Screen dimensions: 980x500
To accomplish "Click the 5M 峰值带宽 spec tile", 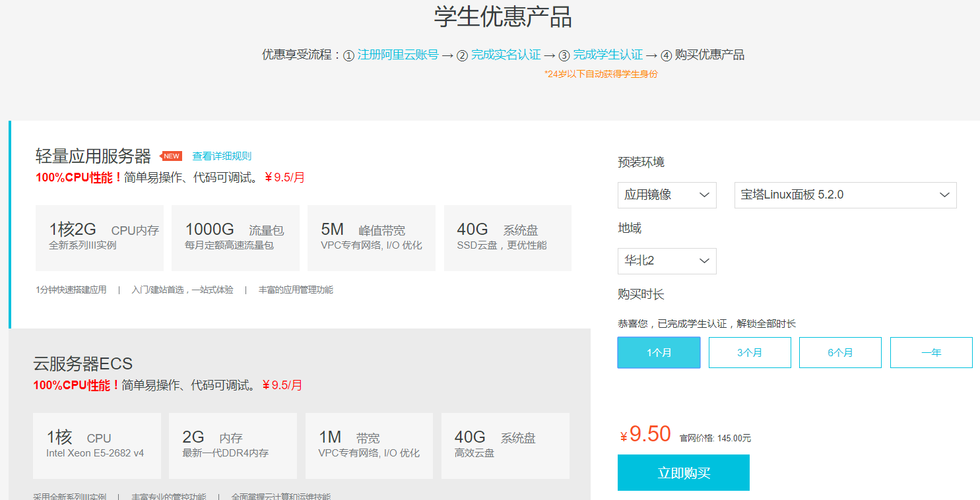I will coord(372,238).
